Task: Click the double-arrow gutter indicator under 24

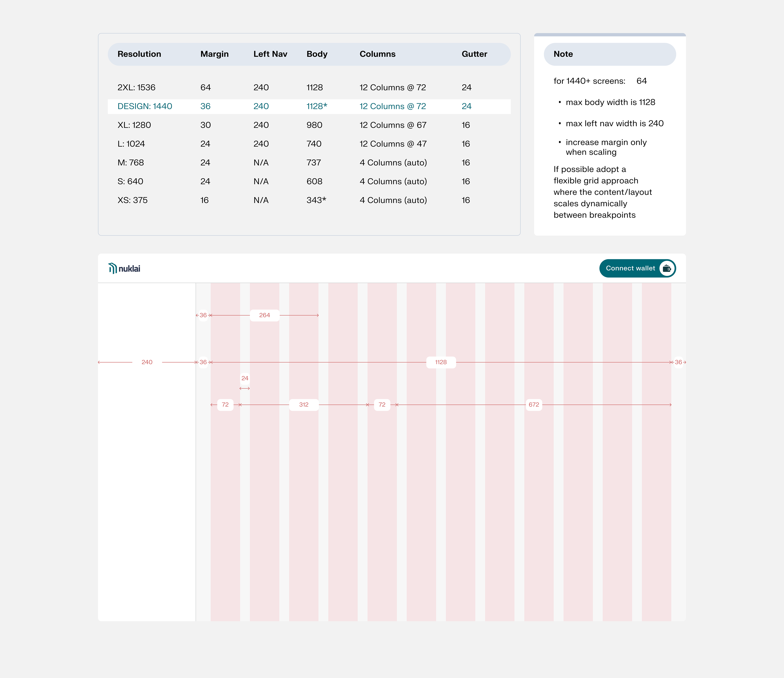Action: 245,388
